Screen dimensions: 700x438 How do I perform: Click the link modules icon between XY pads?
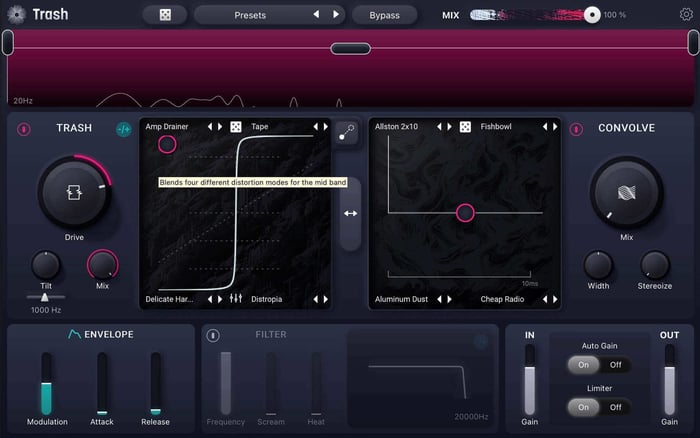click(346, 133)
